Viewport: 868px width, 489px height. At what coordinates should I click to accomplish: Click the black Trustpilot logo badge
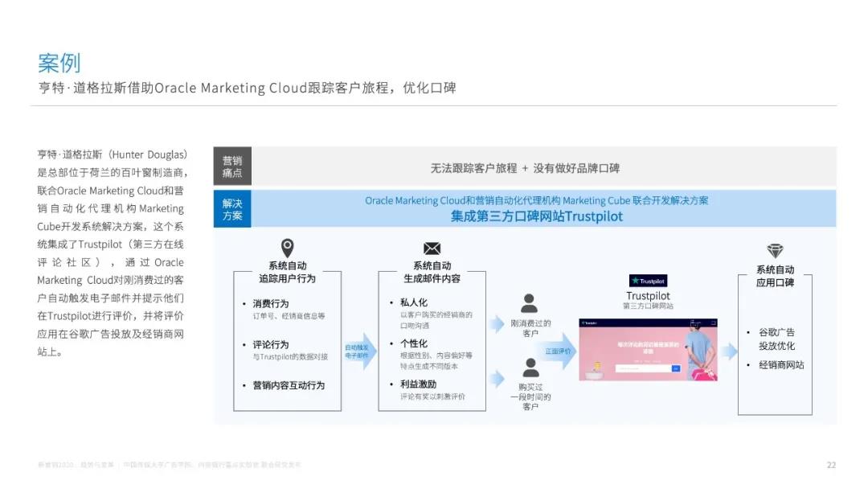pyautogui.click(x=648, y=281)
